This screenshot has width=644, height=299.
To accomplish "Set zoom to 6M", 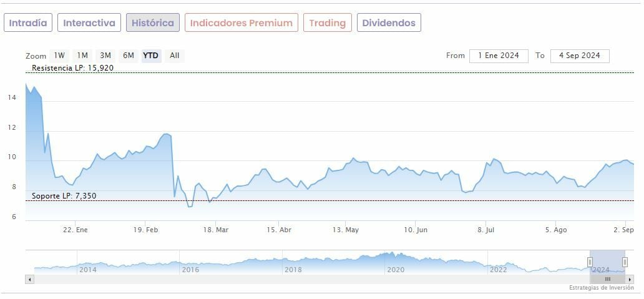I will [x=129, y=56].
